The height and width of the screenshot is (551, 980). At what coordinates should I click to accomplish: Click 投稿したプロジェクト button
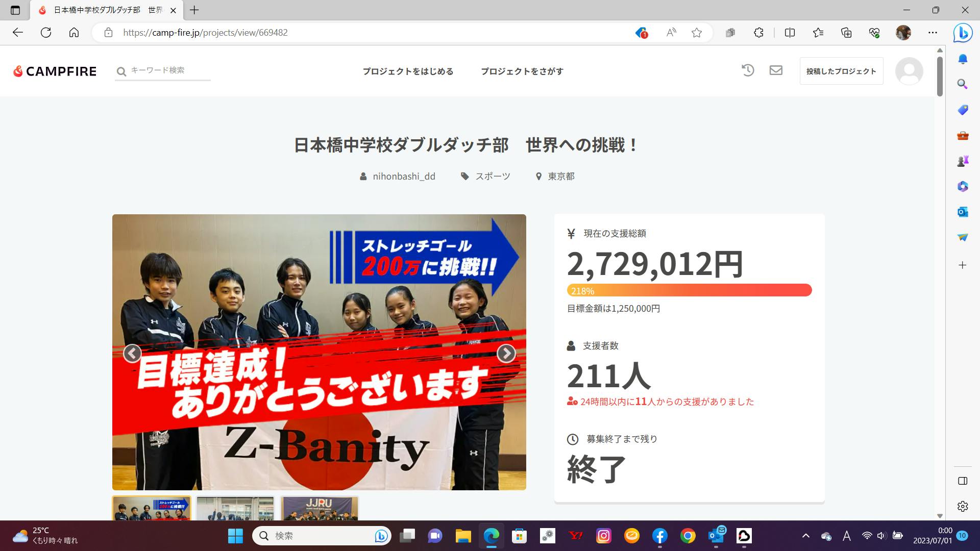[841, 71]
